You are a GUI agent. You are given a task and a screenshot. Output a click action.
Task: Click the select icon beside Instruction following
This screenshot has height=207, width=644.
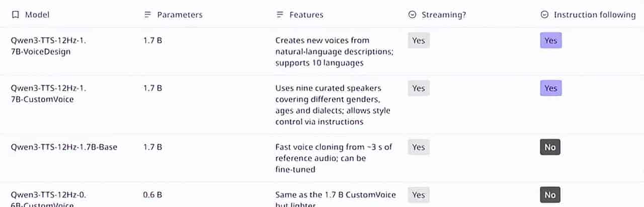(544, 15)
